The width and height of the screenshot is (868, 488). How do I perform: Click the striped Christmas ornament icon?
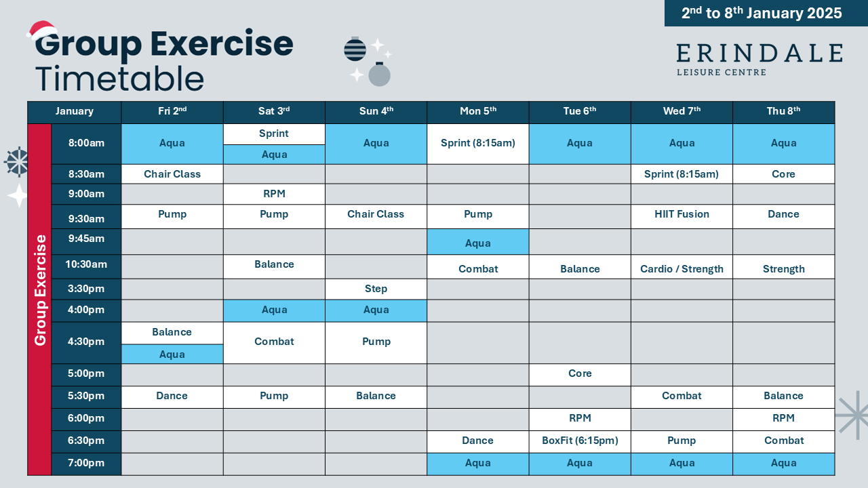tap(355, 49)
